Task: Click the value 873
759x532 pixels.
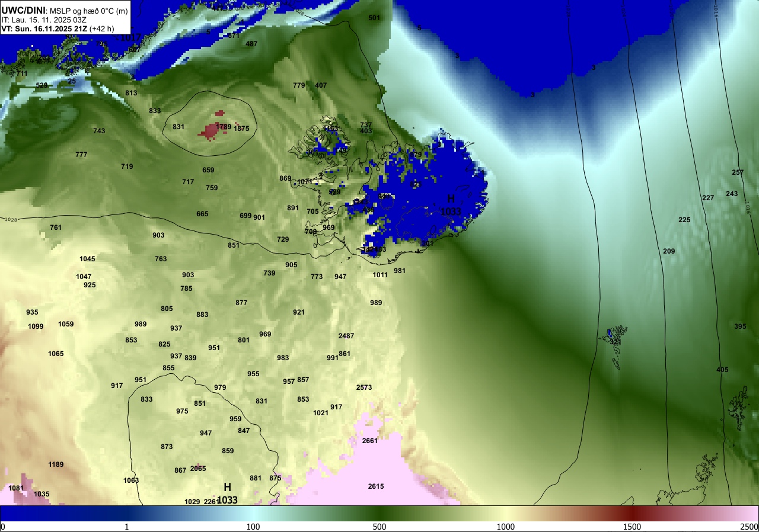Action: point(167,447)
